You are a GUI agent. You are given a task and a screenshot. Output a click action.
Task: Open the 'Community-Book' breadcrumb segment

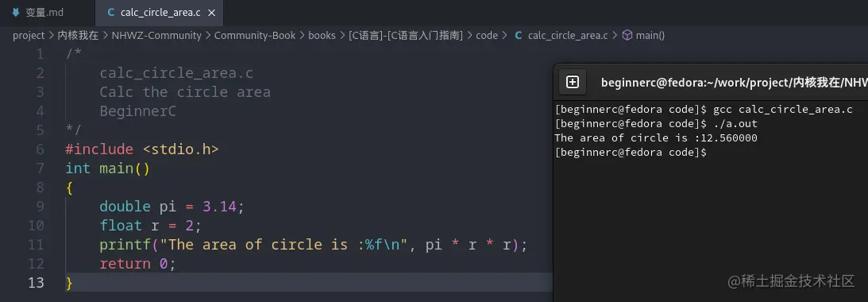(x=255, y=36)
